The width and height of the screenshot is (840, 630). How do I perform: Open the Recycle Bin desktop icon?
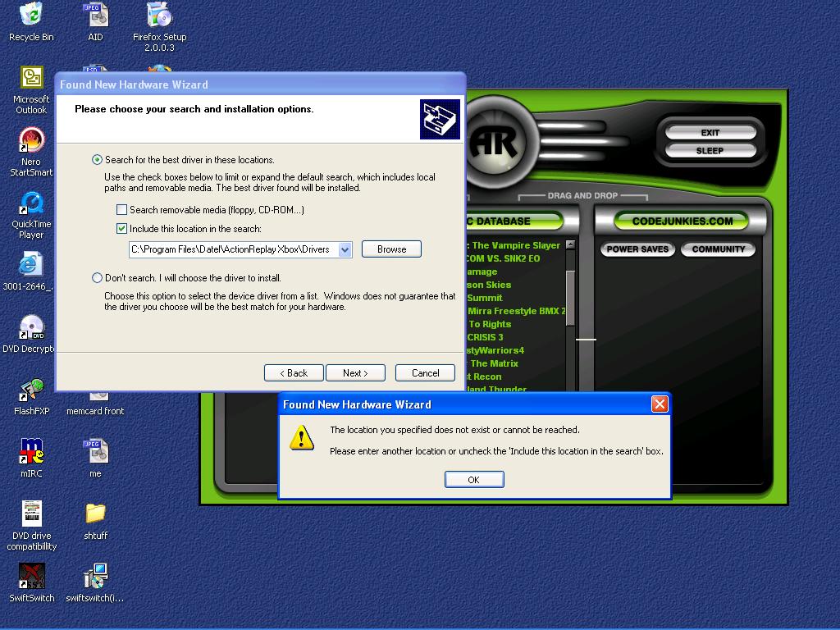(x=31, y=16)
